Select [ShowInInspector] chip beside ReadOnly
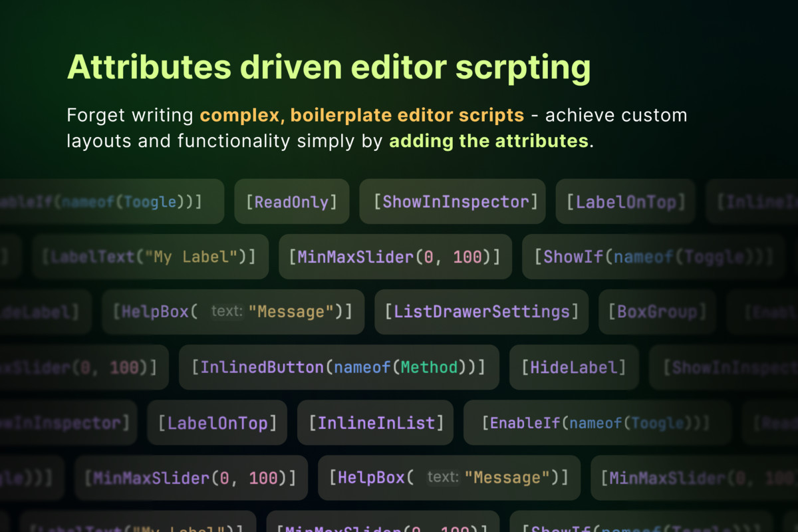This screenshot has width=798, height=532. click(452, 201)
